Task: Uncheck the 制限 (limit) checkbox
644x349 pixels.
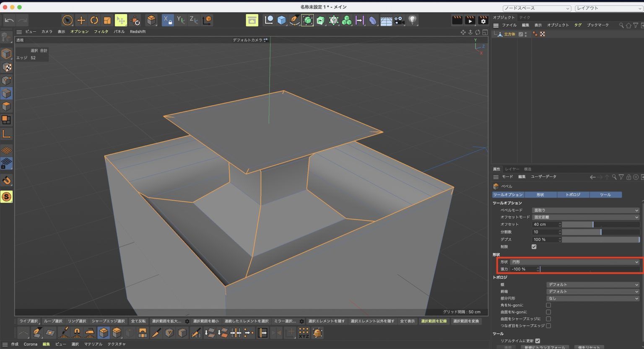Action: pyautogui.click(x=534, y=247)
